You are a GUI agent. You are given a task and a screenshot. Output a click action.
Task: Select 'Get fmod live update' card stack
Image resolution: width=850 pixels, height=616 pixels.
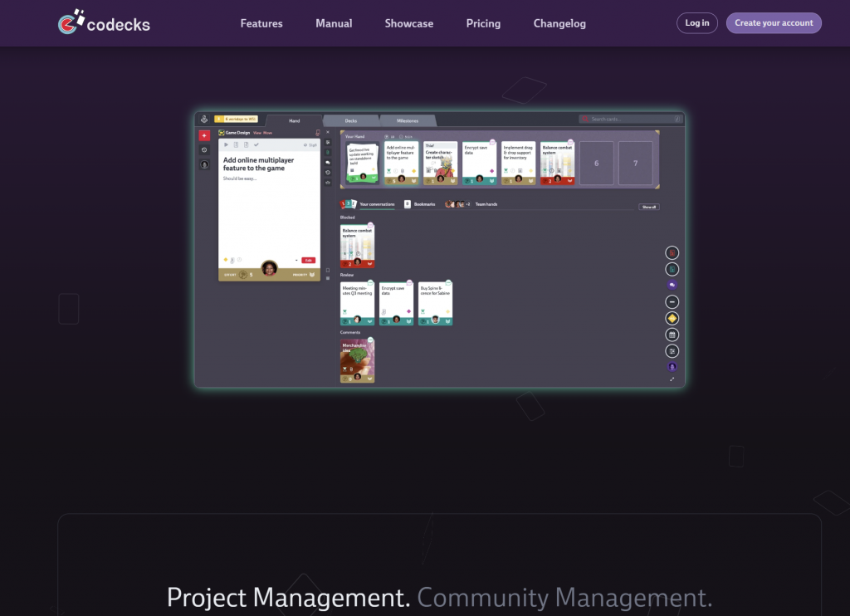pos(362,164)
